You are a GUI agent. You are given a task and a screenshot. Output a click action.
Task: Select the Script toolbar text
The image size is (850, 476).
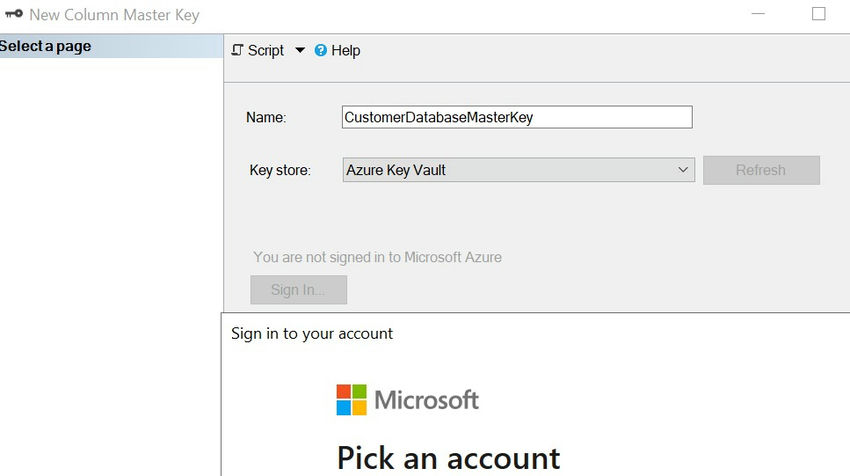click(x=266, y=50)
